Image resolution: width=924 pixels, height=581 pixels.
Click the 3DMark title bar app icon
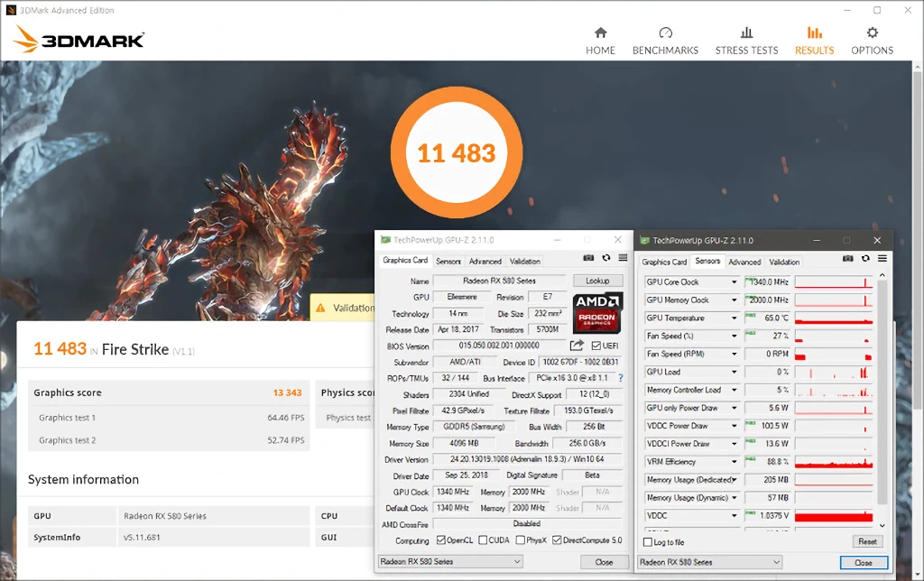coord(11,10)
